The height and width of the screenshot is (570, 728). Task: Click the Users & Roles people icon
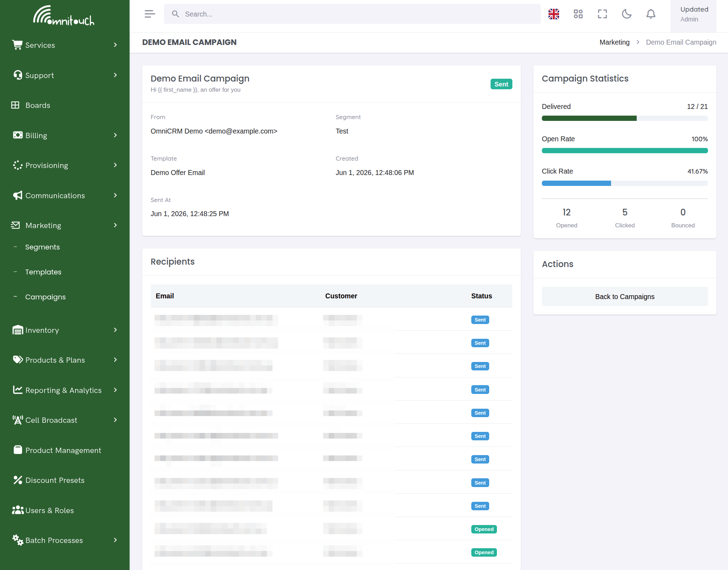(x=18, y=510)
